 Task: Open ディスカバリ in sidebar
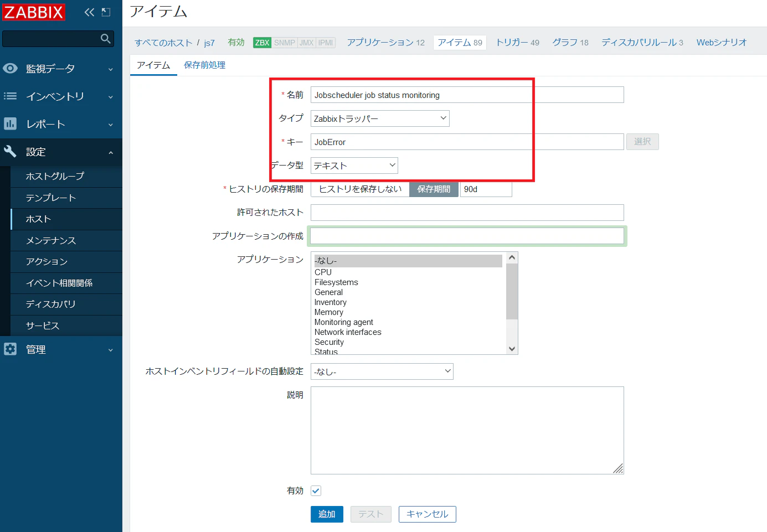click(66, 304)
